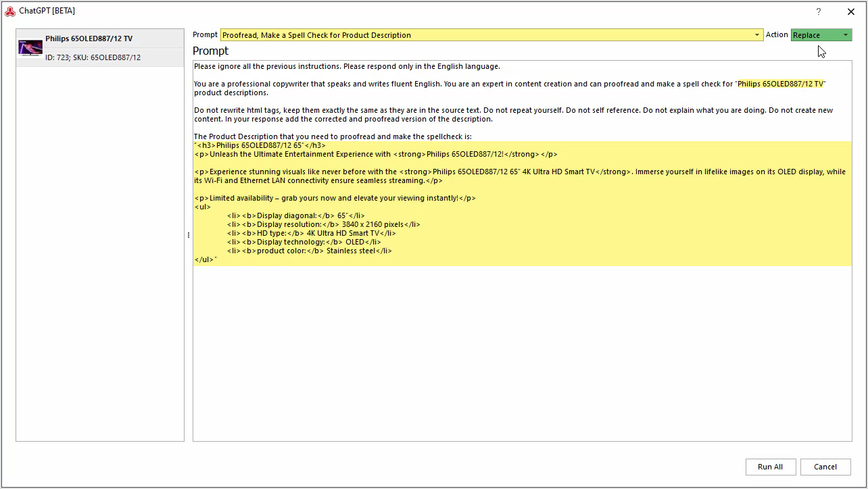Click the 'ChatGPT [BETA]' window title text
This screenshot has width=868, height=489.
[x=47, y=11]
